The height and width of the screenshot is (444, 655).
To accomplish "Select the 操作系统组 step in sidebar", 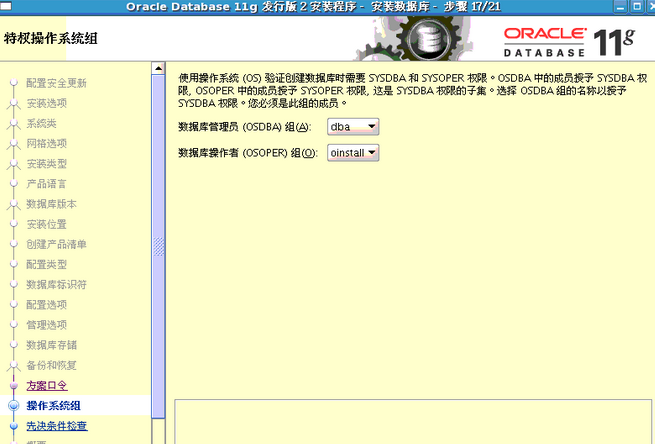I will (53, 406).
